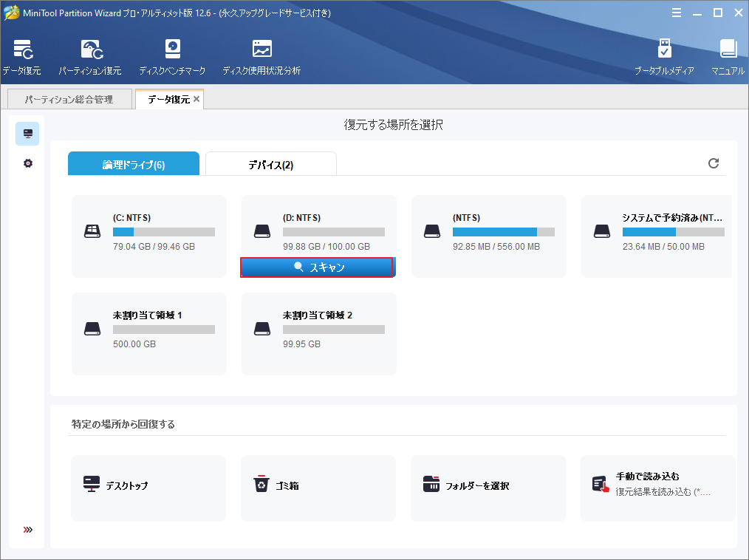Select the (C: NTFS) label

131,218
